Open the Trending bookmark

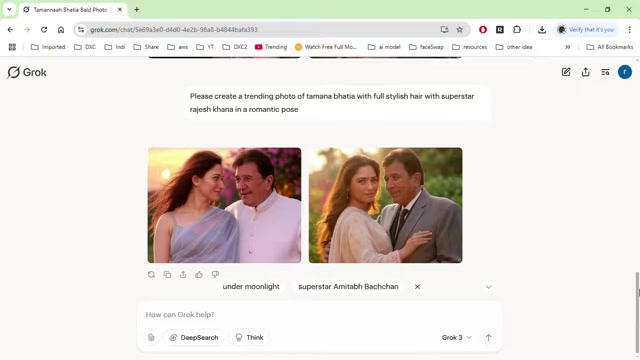(271, 47)
